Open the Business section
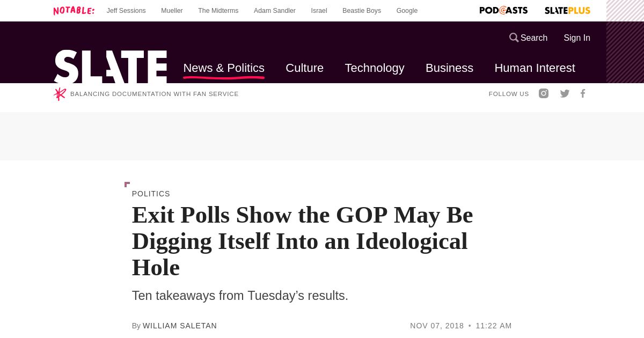644x338 pixels. click(x=449, y=68)
